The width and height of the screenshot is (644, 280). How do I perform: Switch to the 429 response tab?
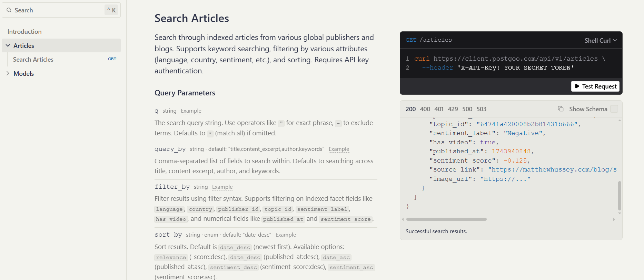pos(453,109)
